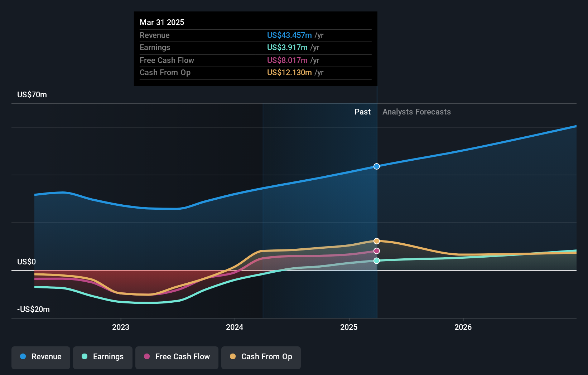The image size is (588, 375).
Task: Select the teal Earnings chart marker
Action: (376, 261)
